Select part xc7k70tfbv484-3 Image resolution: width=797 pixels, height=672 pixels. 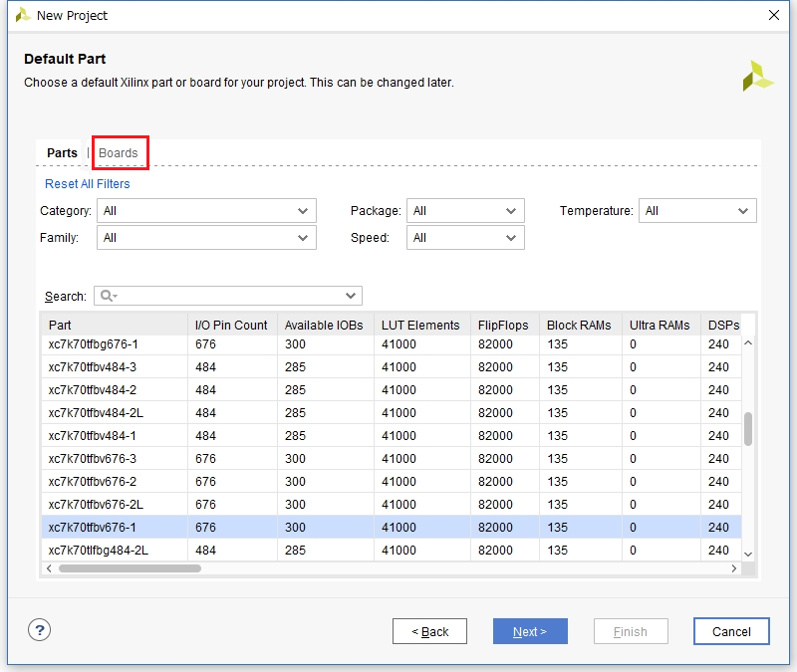coord(392,367)
